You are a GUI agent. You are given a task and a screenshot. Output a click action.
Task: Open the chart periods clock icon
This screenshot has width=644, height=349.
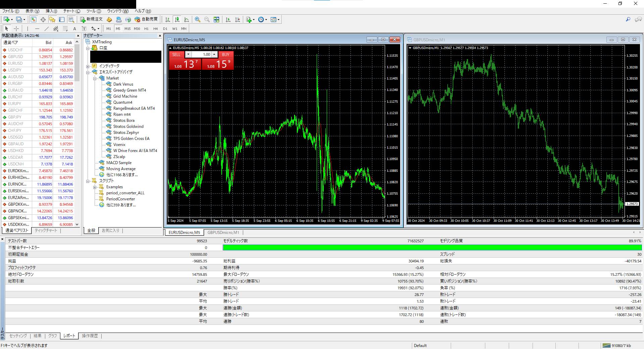[x=261, y=19]
